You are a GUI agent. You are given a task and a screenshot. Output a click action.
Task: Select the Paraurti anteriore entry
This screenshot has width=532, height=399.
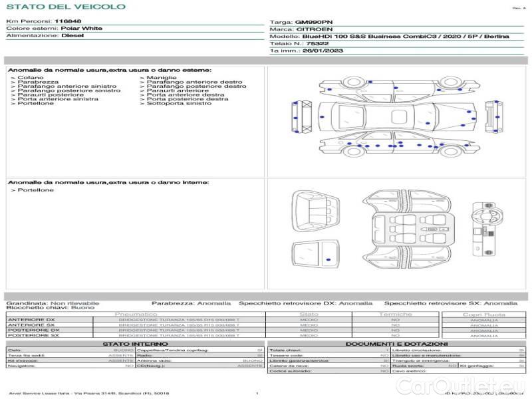[178, 90]
